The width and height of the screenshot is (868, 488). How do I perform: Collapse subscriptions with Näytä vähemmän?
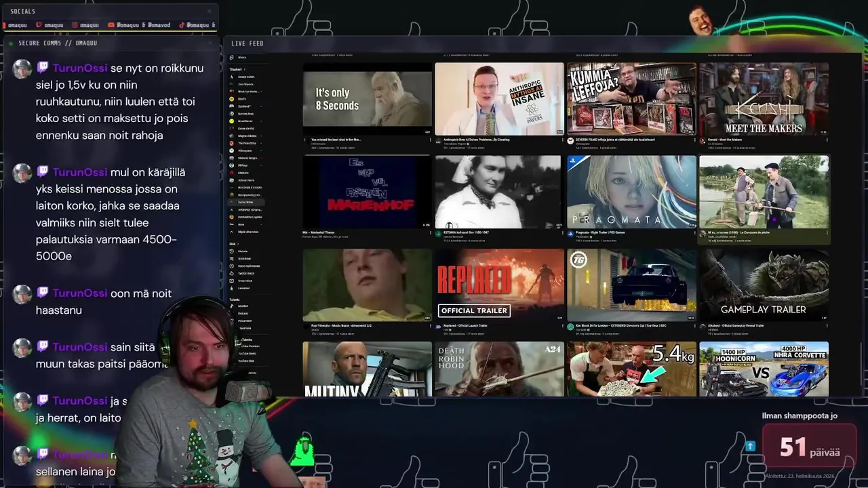246,232
